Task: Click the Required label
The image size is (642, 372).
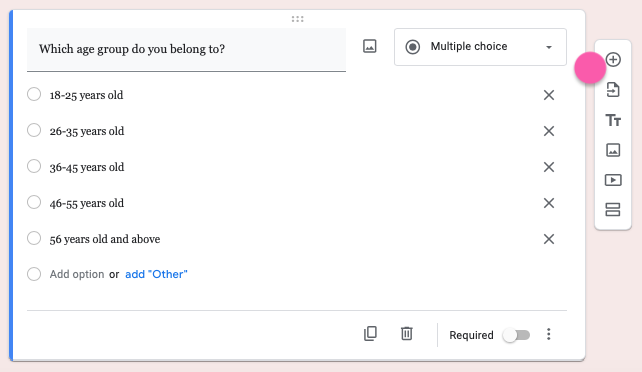Action: click(471, 335)
